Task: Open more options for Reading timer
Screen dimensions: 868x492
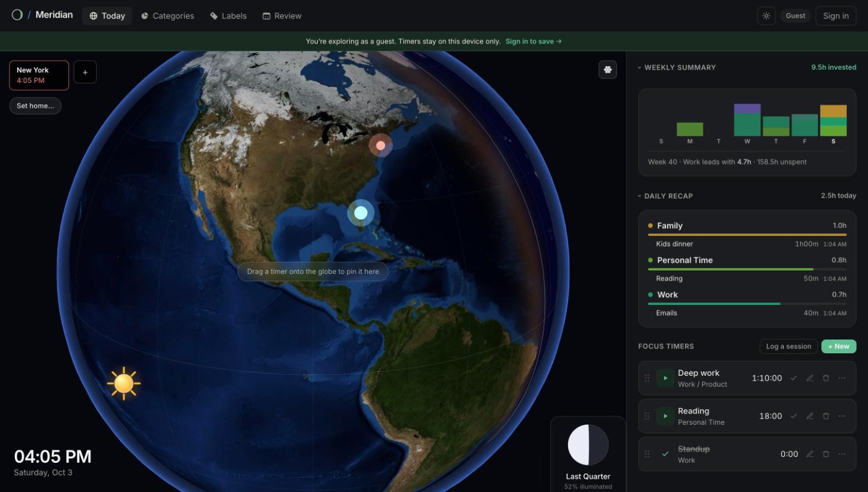Action: 842,416
